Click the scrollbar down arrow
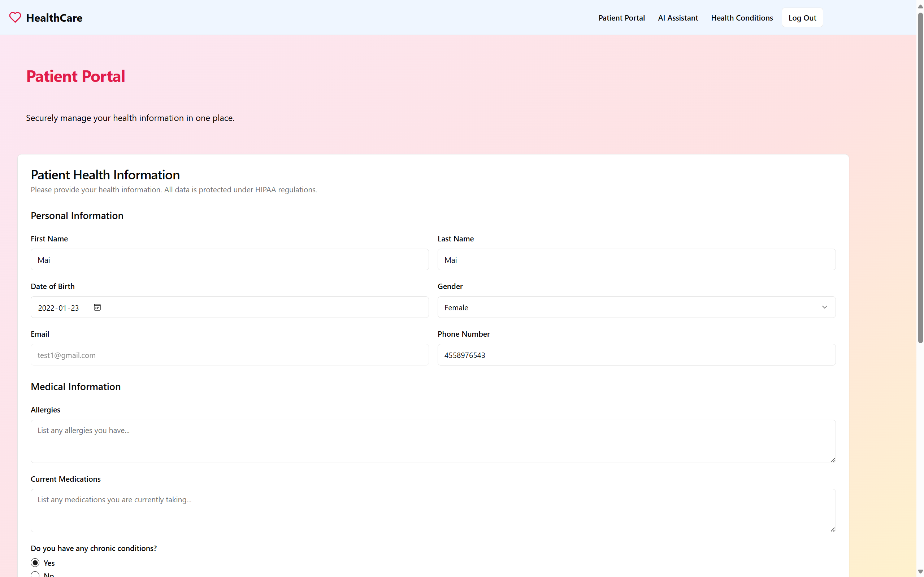Screen dimensions: 924x577 point(920,571)
